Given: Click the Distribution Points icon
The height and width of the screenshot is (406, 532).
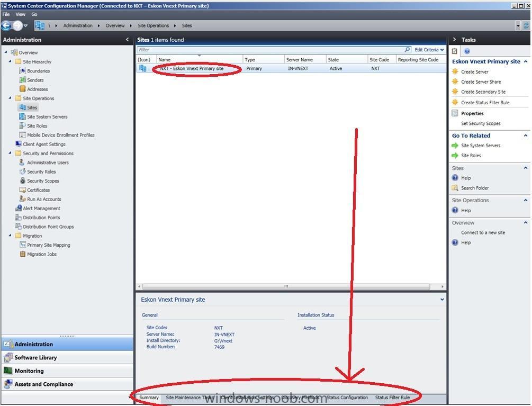Looking at the screenshot, I should point(19,218).
